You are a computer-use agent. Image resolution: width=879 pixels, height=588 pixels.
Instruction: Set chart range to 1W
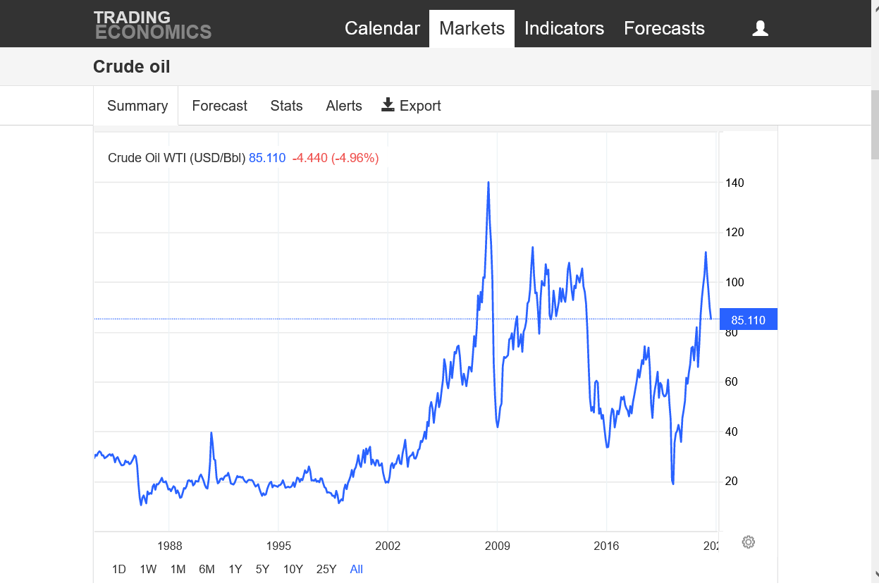click(x=148, y=569)
